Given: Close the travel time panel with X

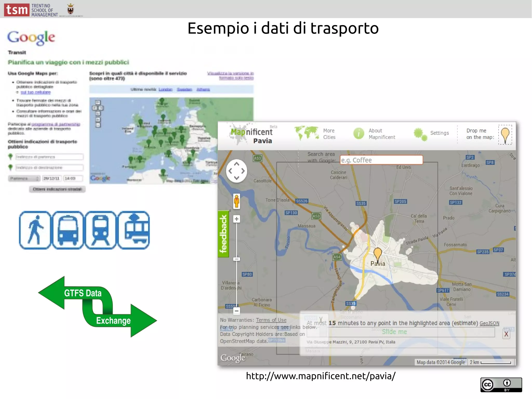Looking at the screenshot, I should (506, 334).
